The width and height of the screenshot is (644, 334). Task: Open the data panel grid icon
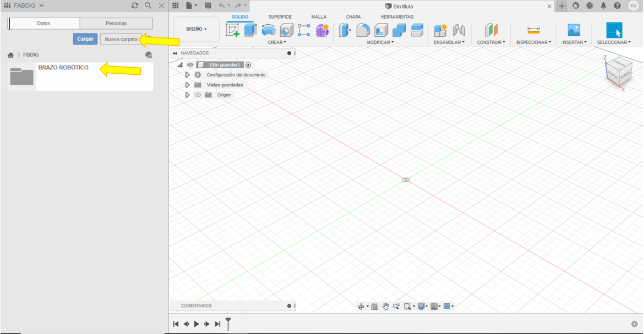point(176,6)
